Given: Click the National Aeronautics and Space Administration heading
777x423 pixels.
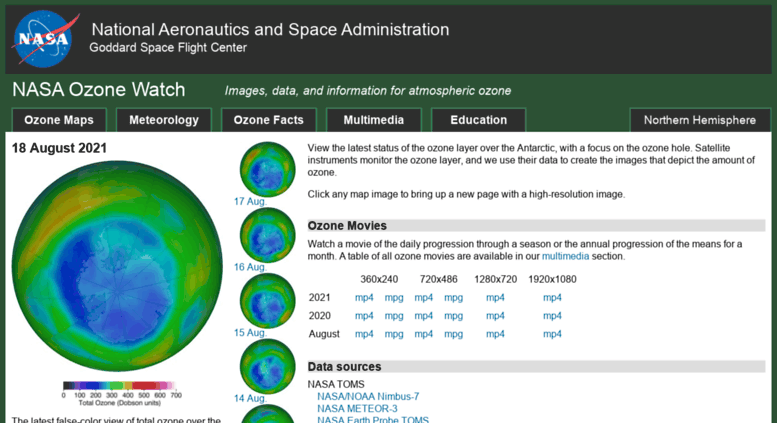Looking at the screenshot, I should pos(270,30).
